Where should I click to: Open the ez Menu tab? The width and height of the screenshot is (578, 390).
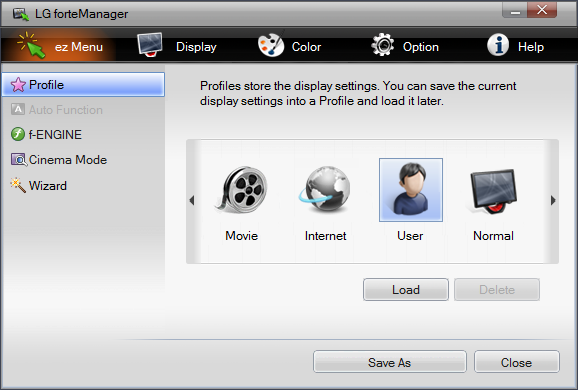coord(60,46)
